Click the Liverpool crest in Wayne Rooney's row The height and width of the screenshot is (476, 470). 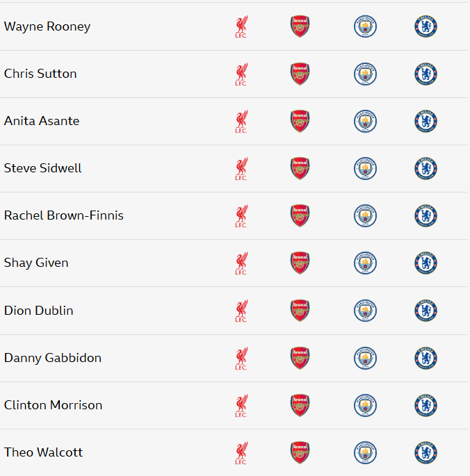pos(241,27)
